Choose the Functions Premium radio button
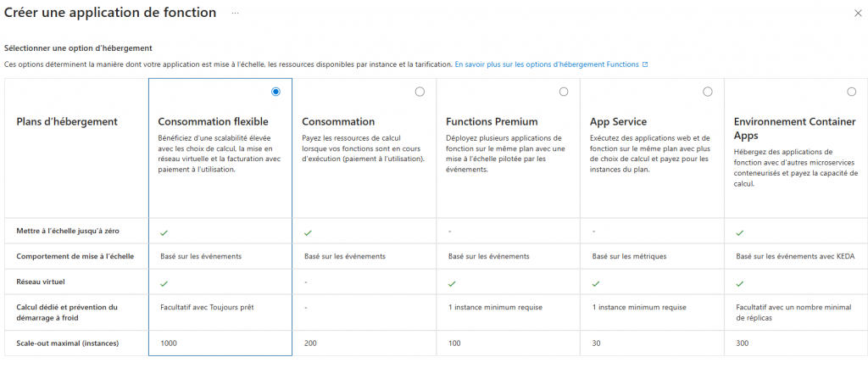Image resolution: width=868 pixels, height=385 pixels. 564,92
